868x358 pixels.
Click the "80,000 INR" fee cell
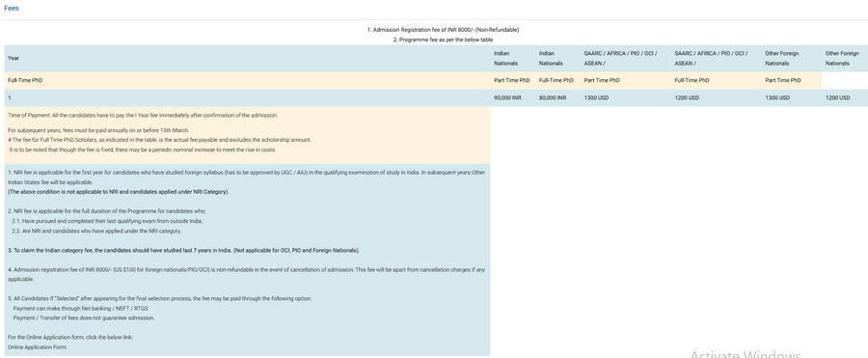point(553,97)
